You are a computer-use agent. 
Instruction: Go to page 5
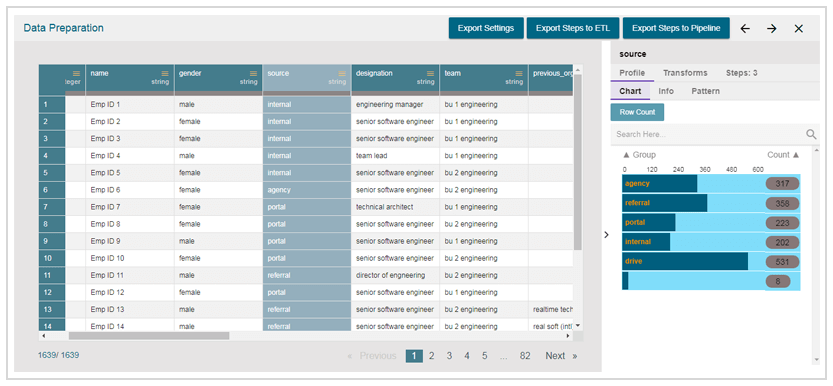click(x=484, y=356)
